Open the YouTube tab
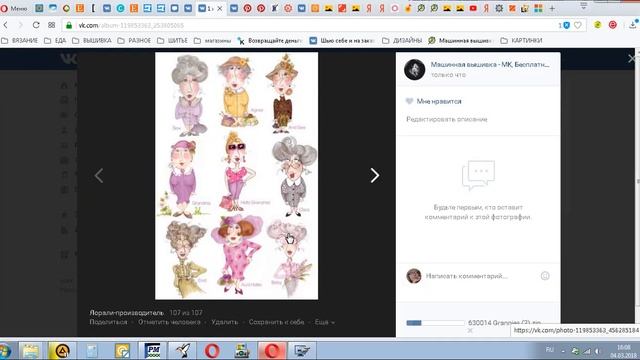Image resolution: width=640 pixels, height=360 pixels. pos(473,8)
